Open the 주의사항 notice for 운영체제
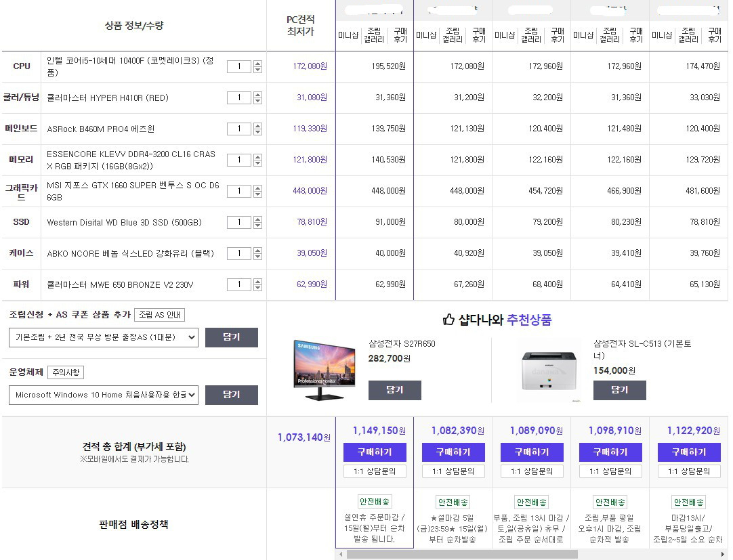This screenshot has width=733, height=560. coord(66,372)
